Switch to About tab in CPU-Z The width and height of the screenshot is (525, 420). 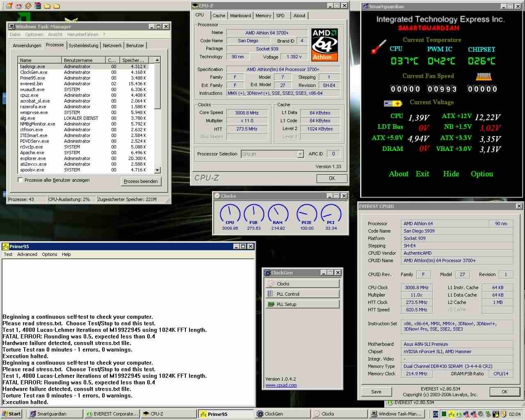(299, 16)
